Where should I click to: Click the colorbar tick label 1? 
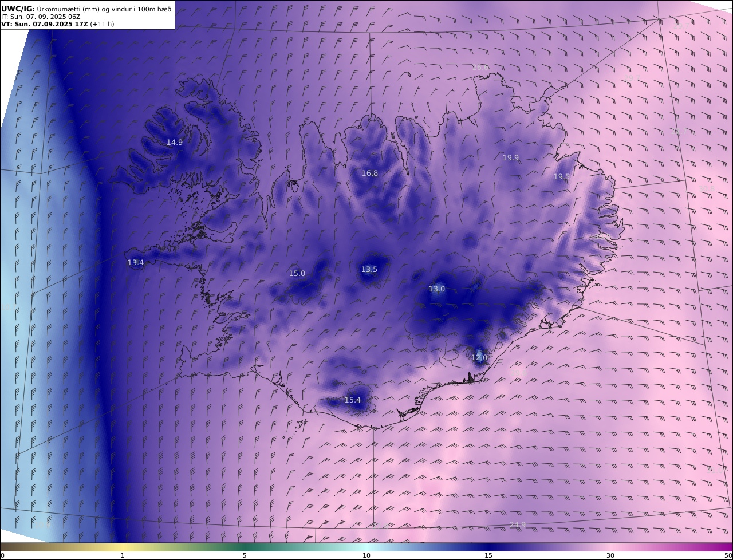(123, 555)
